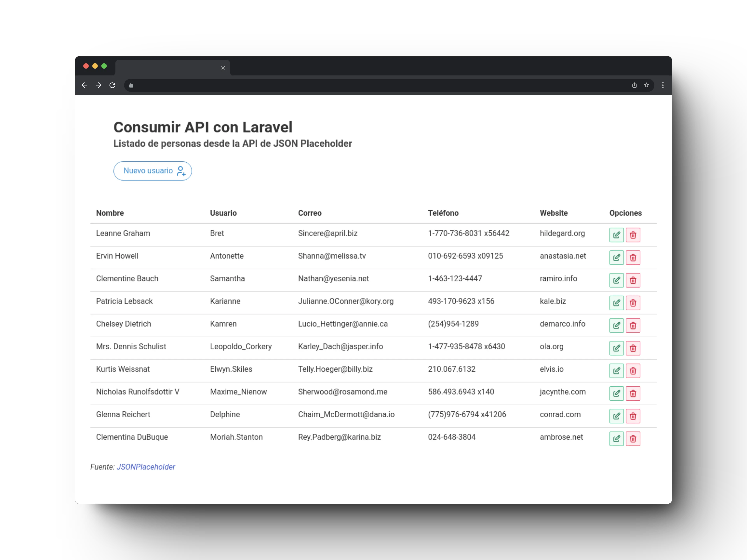Open the JSONPlaceholder source link
This screenshot has height=560, width=747.
pyautogui.click(x=146, y=467)
